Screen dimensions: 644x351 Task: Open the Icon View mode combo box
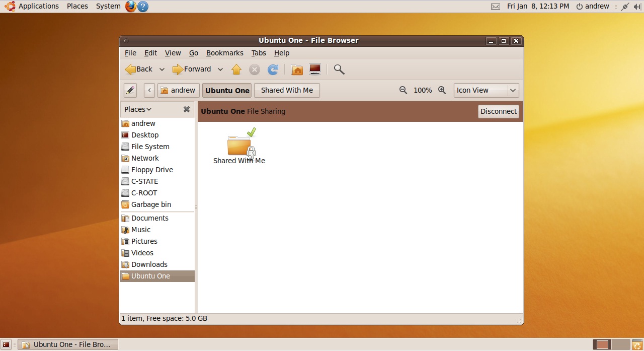point(486,90)
